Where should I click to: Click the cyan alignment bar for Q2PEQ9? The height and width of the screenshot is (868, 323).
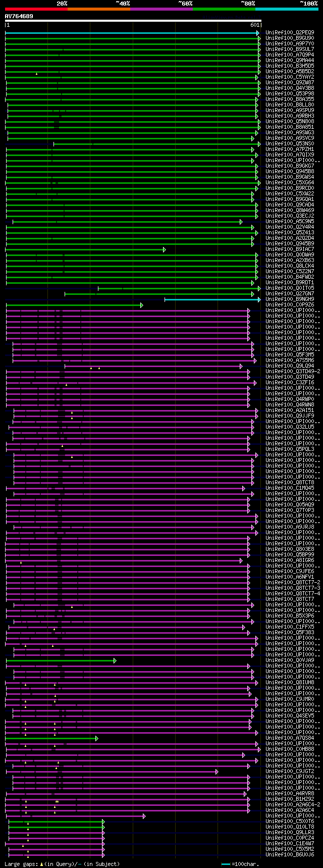point(133,33)
